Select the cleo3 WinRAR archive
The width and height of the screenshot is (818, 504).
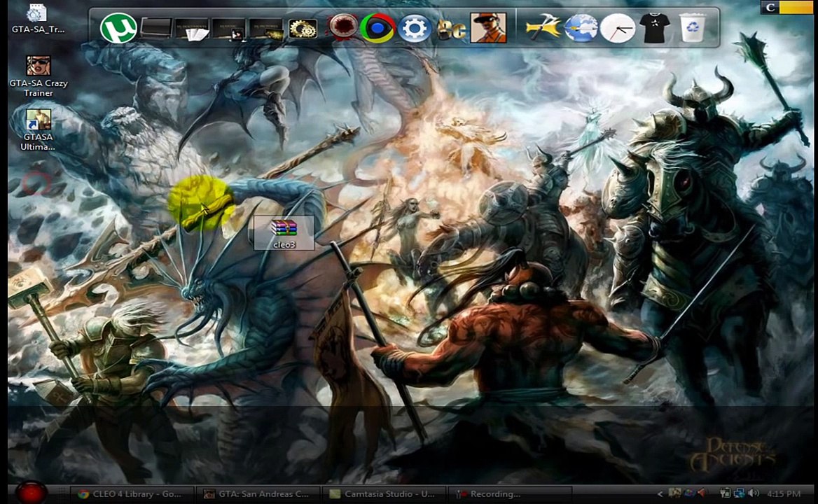[284, 233]
